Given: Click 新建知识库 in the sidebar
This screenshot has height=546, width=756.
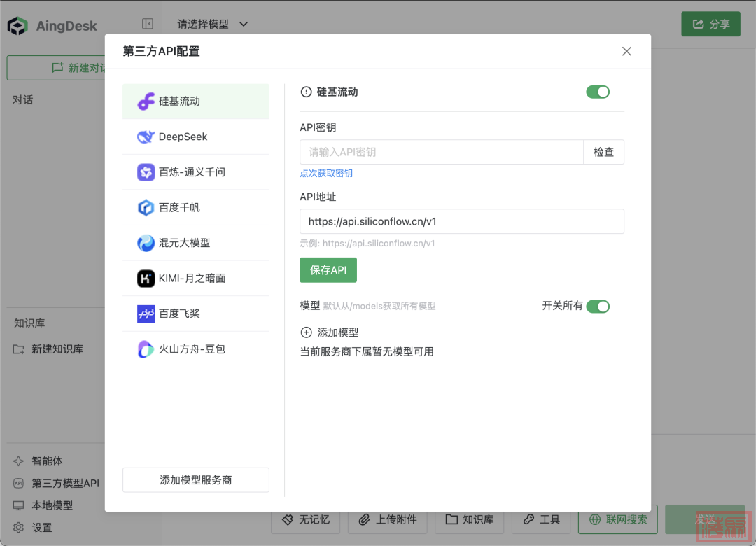Looking at the screenshot, I should pyautogui.click(x=48, y=349).
